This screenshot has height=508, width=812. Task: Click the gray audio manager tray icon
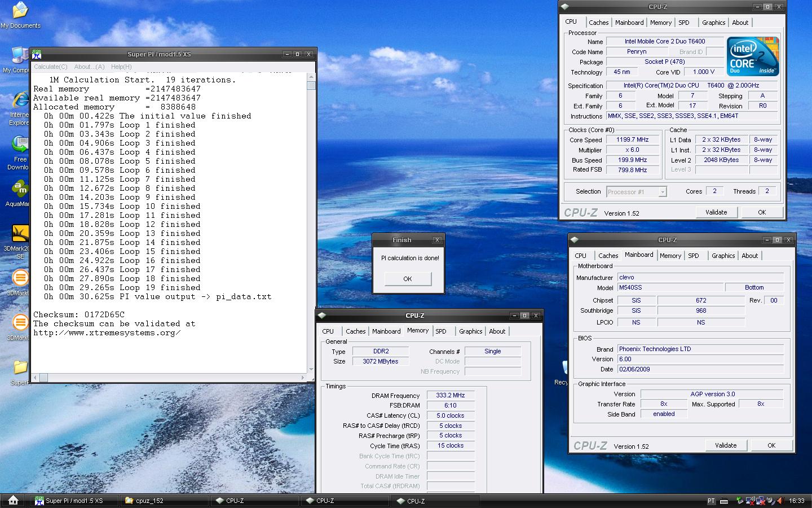(x=771, y=501)
